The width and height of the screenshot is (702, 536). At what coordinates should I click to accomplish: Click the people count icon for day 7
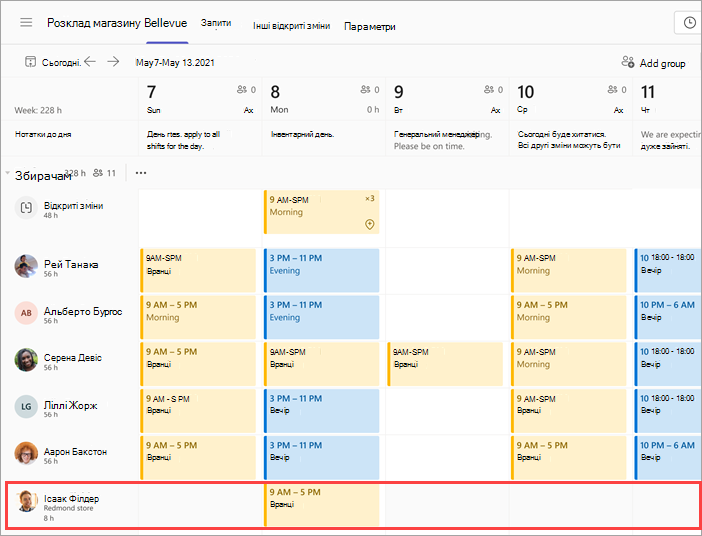click(x=242, y=90)
